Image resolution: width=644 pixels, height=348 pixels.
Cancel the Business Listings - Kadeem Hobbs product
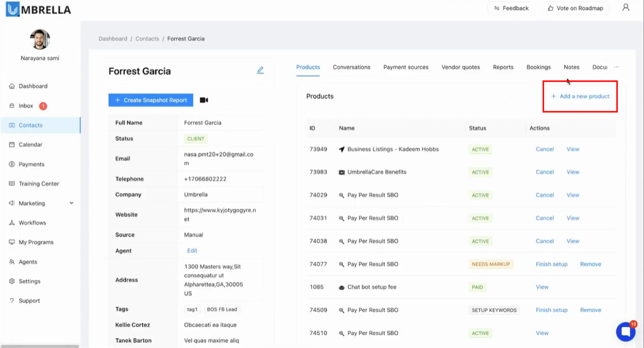click(x=544, y=149)
